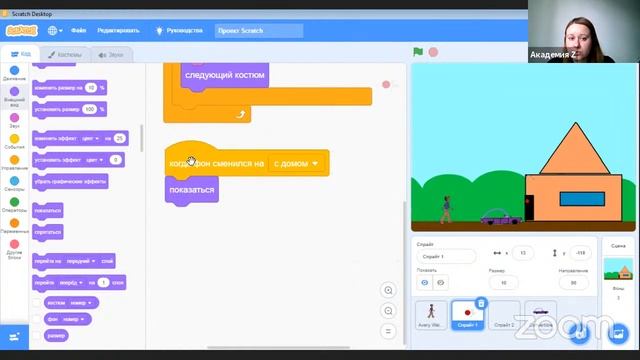Tick the размер reporter checkbox

pos(37,336)
